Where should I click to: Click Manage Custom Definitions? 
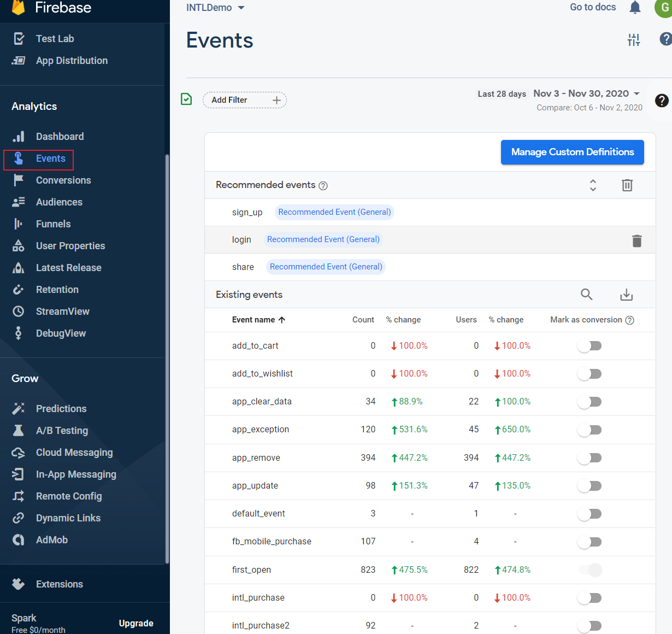click(572, 152)
